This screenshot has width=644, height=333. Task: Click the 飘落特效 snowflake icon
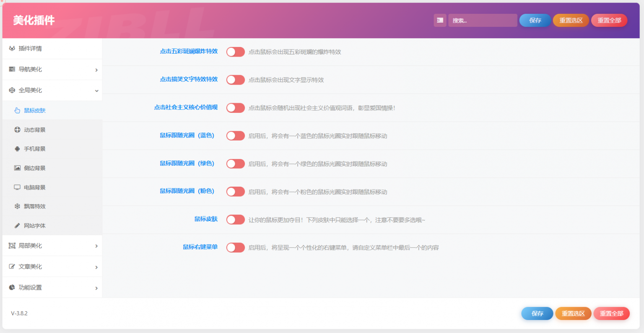tap(17, 206)
